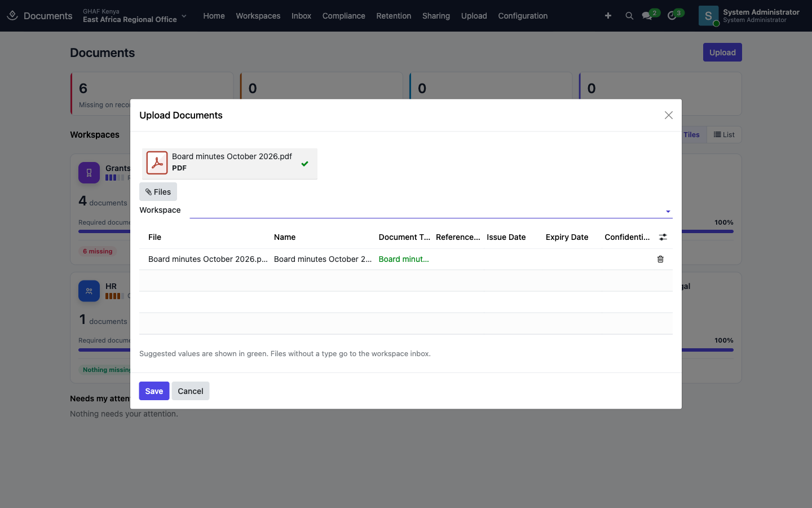Expand the company switcher chevron

(184, 16)
